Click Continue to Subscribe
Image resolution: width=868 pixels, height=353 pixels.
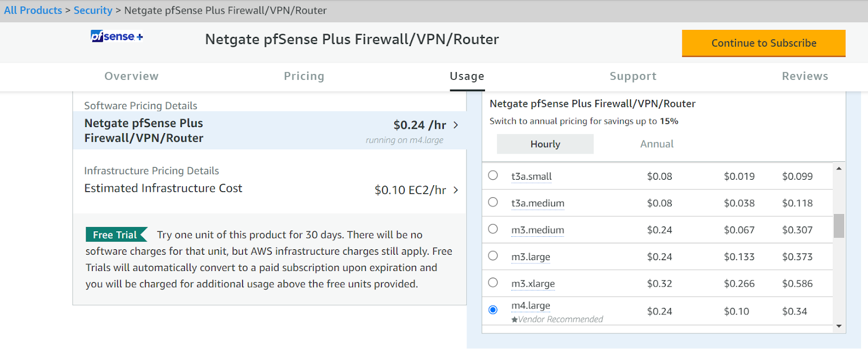[763, 43]
